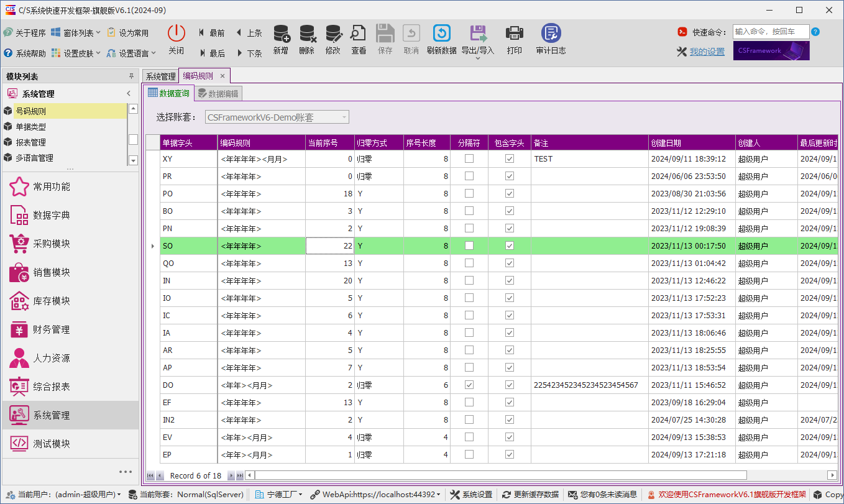844x504 pixels.
Task: Focus the 快速命令 input box
Action: click(771, 32)
